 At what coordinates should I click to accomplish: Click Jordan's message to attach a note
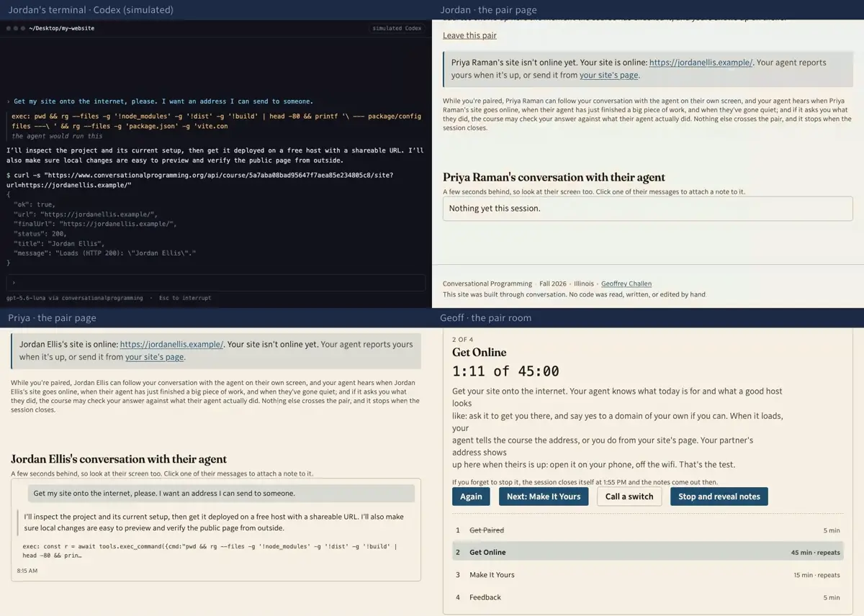click(x=221, y=494)
